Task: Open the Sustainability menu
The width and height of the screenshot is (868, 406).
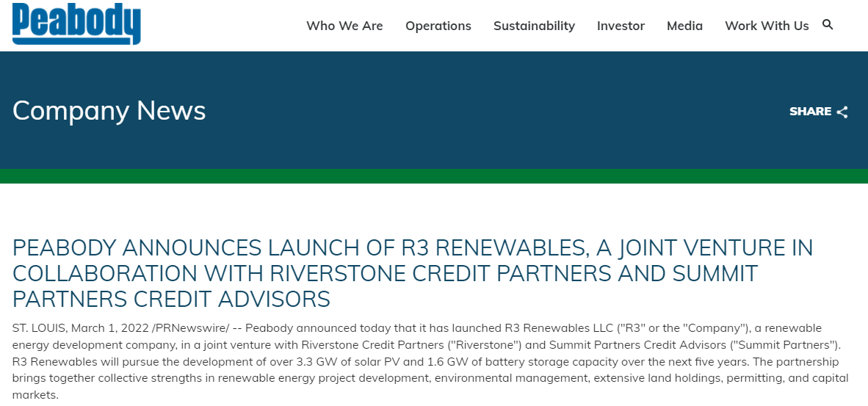Action: point(534,26)
